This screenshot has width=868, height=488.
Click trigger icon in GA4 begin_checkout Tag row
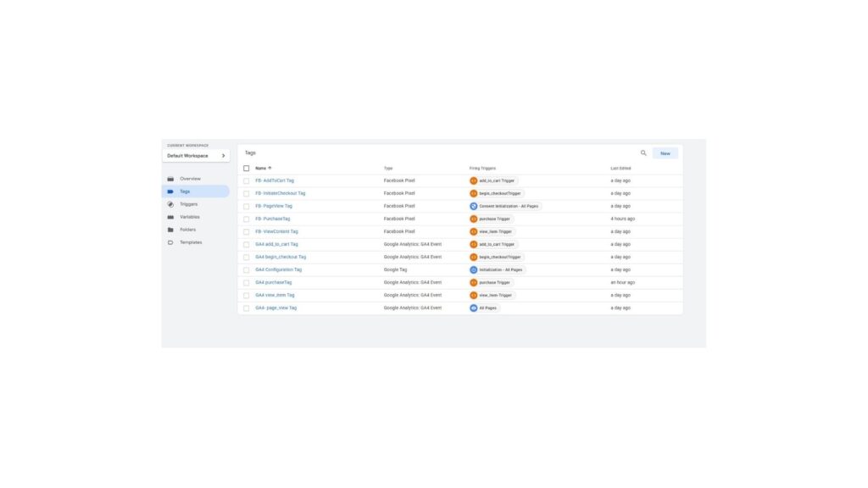(x=473, y=258)
